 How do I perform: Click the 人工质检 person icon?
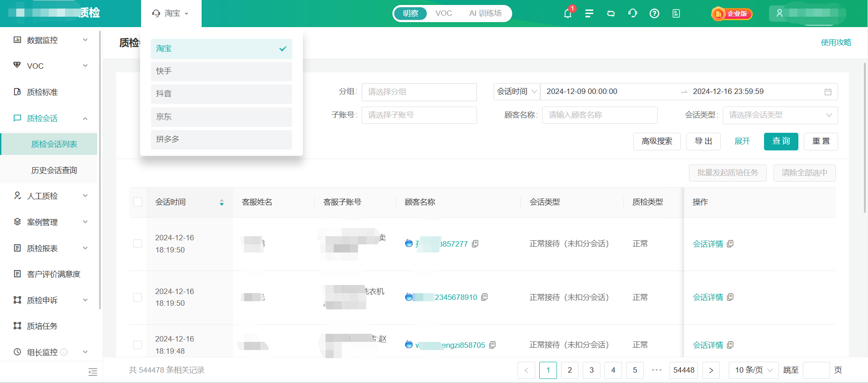(17, 196)
